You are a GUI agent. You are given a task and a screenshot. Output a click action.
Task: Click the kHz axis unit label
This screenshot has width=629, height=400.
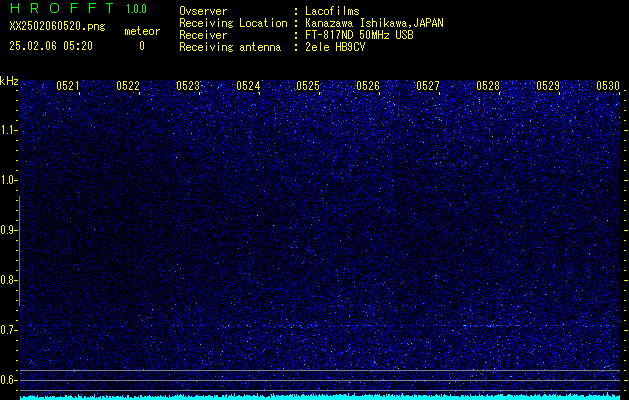tap(9, 81)
